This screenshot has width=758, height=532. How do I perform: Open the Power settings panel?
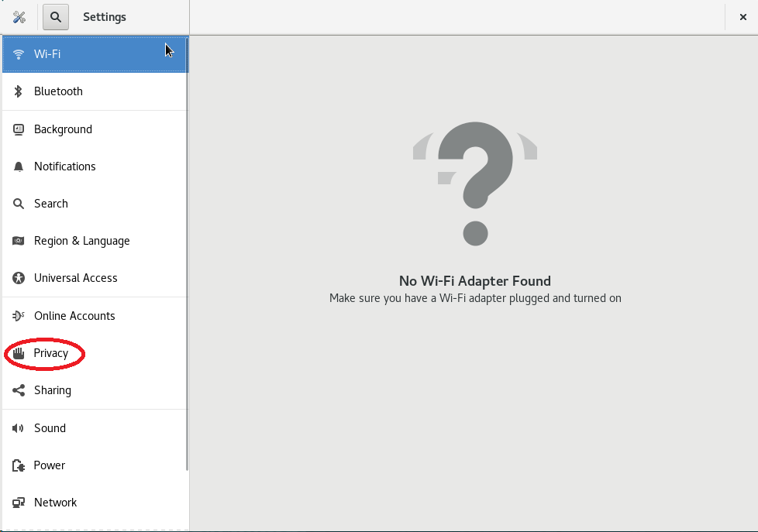click(x=50, y=465)
